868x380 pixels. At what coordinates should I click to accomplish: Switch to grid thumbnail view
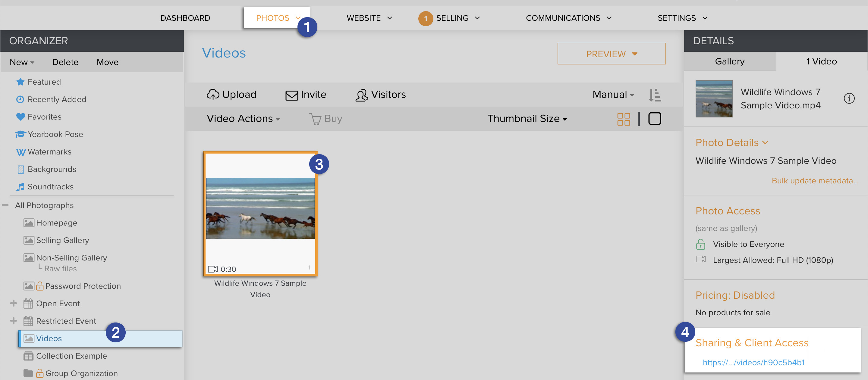point(623,119)
